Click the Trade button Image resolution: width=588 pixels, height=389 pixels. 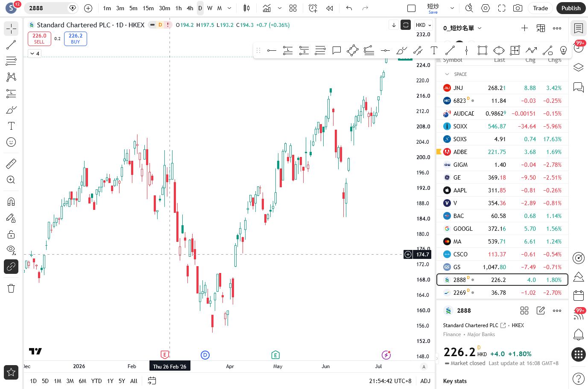point(540,8)
